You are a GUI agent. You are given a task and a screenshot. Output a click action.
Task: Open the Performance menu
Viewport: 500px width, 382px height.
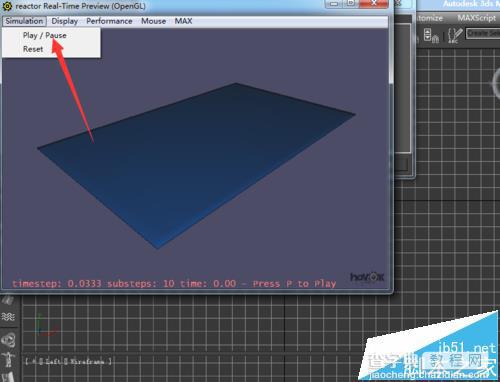point(109,21)
